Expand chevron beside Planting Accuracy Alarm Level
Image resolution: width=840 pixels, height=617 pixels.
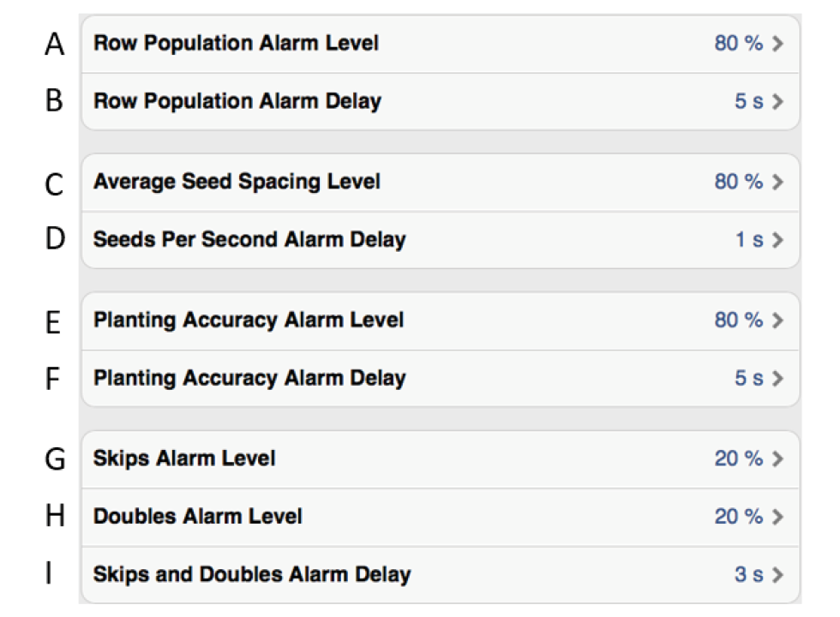click(x=777, y=320)
